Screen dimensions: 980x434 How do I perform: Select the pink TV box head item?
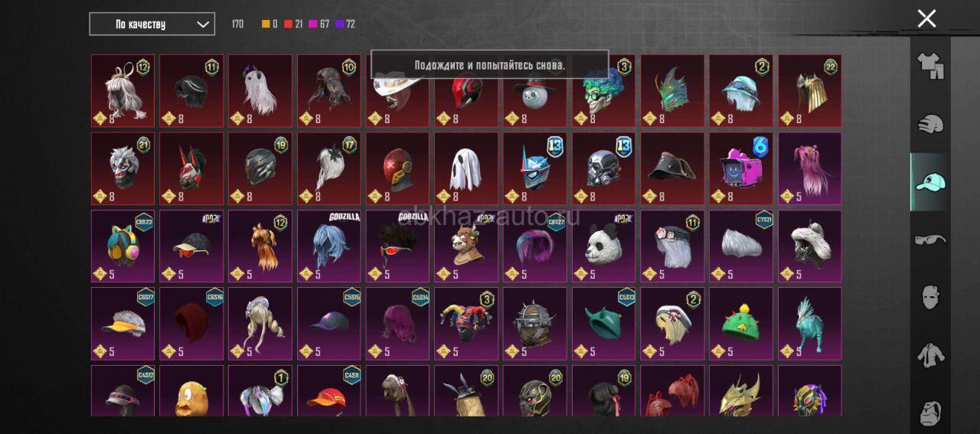coord(741,168)
